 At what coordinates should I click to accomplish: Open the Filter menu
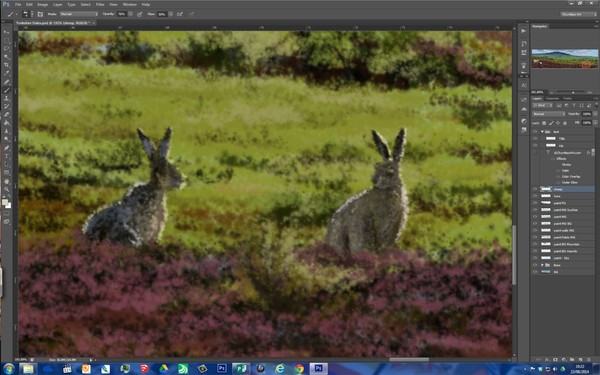coord(100,5)
